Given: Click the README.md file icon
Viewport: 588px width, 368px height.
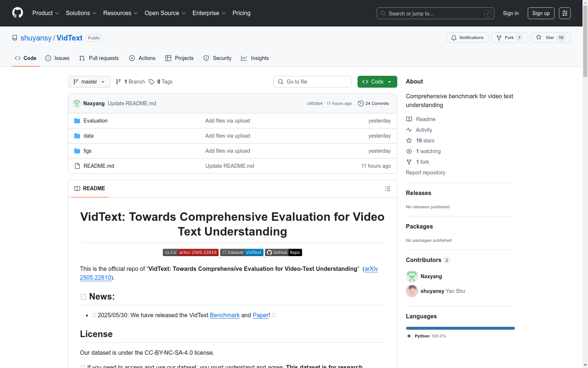Looking at the screenshot, I should [x=77, y=166].
